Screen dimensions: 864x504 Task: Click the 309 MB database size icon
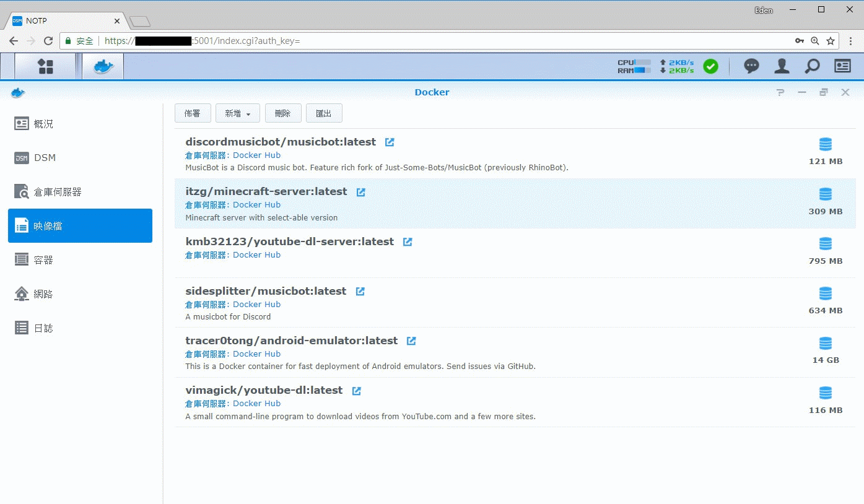[x=826, y=194]
